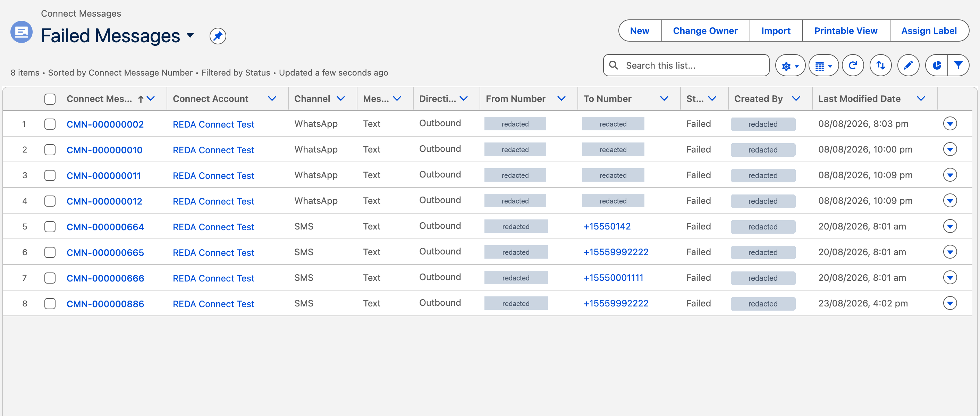Image resolution: width=980 pixels, height=416 pixels.
Task: Expand To Number column menu chevron
Action: click(x=664, y=99)
